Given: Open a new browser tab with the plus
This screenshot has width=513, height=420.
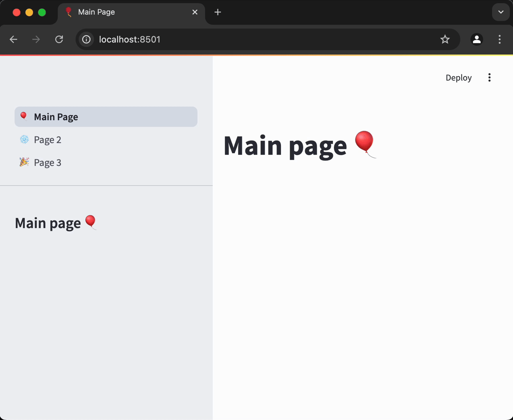Looking at the screenshot, I should 218,12.
